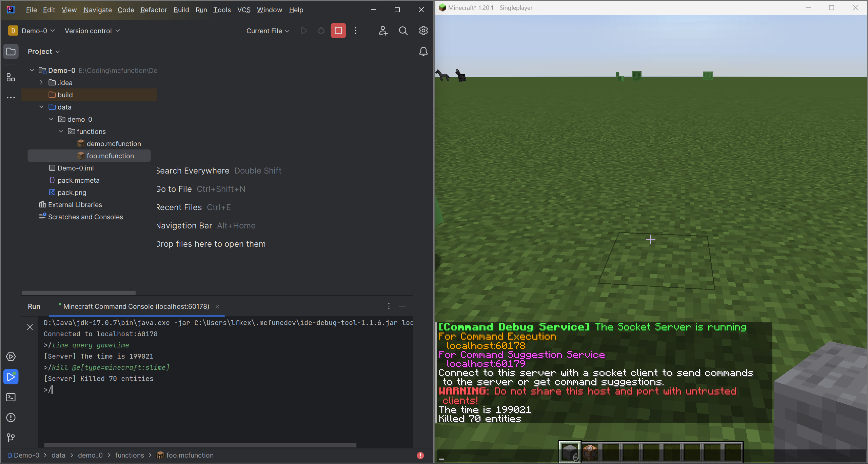The image size is (868, 464).
Task: Click the Add Collaborator icon in toolbar
Action: tap(382, 31)
